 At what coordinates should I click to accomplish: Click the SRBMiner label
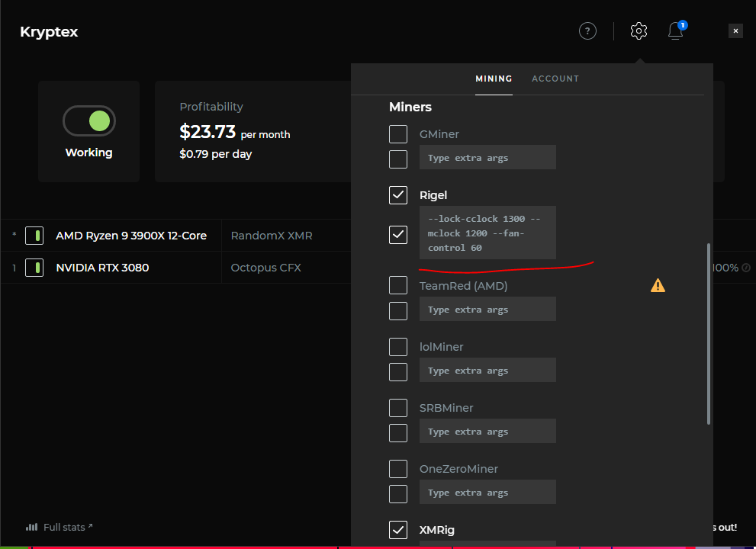[x=446, y=408]
